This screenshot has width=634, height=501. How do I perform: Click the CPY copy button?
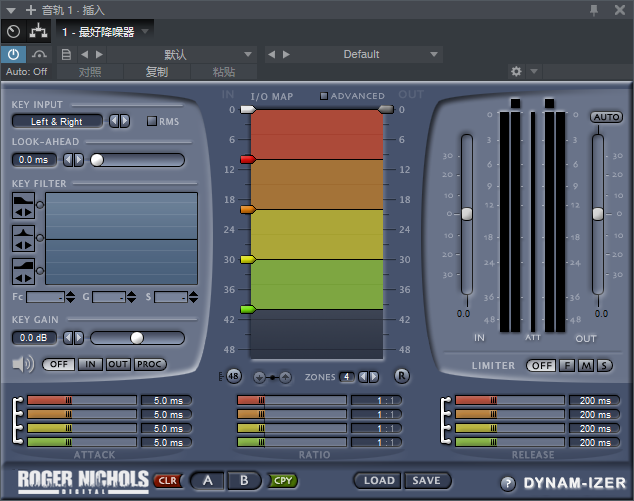point(283,481)
